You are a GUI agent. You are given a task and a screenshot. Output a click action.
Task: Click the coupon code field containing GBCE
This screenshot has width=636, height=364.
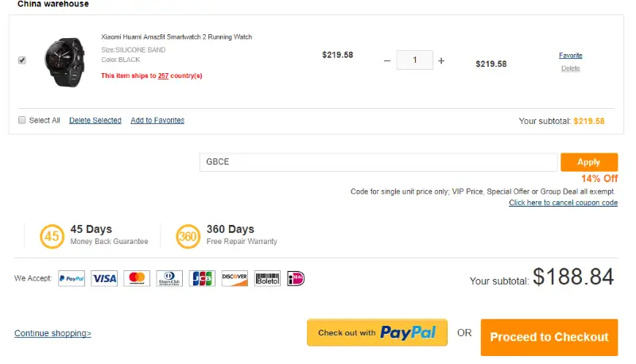[x=378, y=161]
